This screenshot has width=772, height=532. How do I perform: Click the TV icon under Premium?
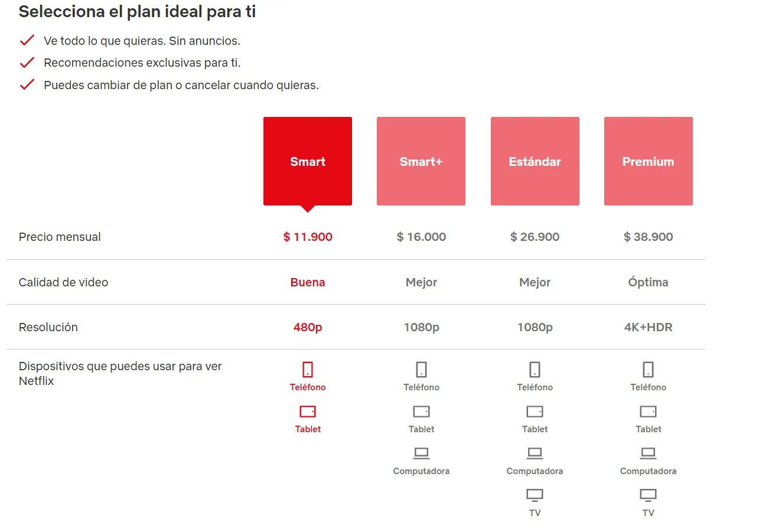648,495
